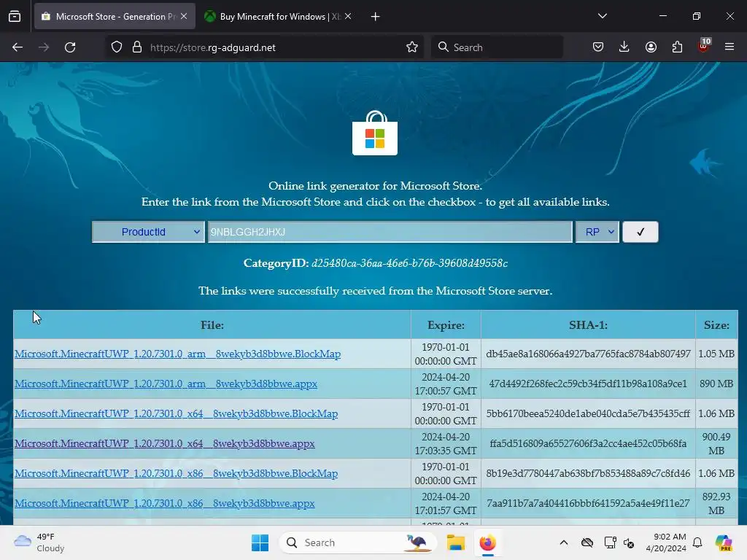Open the uBlock extension with badge 10
This screenshot has width=747, height=560.
click(704, 46)
